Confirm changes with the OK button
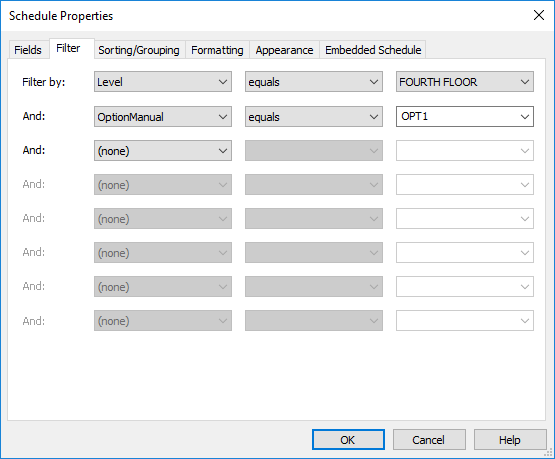 (348, 440)
